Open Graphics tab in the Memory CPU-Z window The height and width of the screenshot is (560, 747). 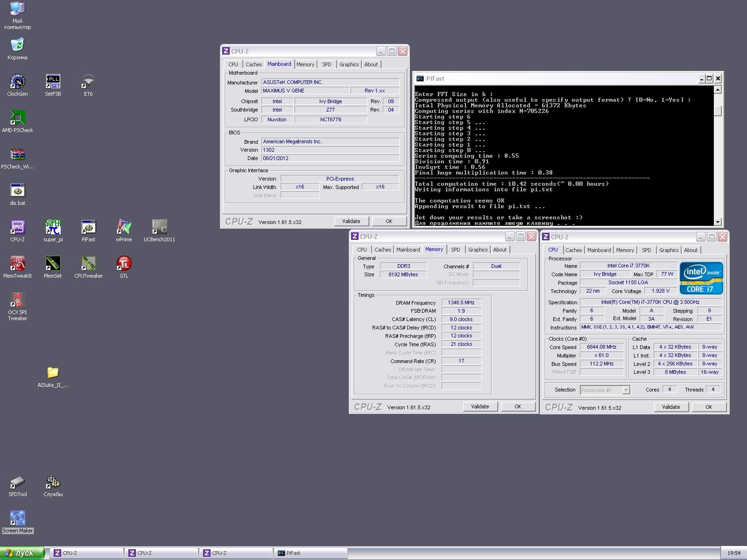point(478,250)
